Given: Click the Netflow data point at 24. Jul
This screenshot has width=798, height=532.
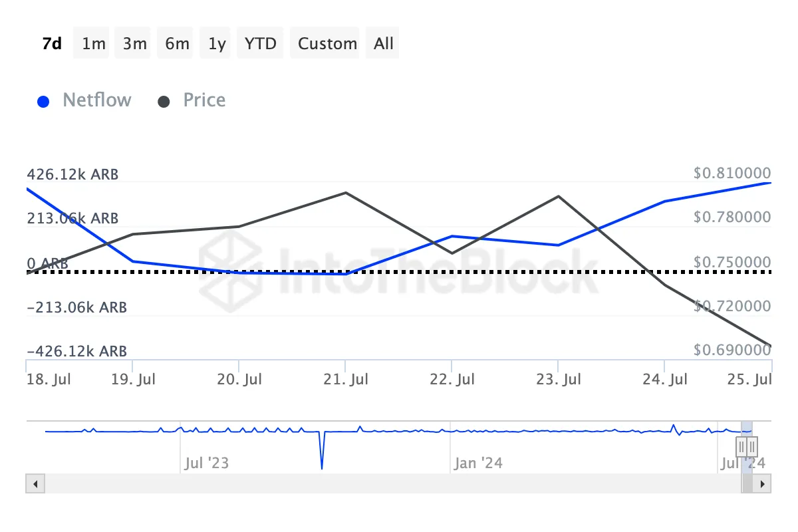Looking at the screenshot, I should click(x=665, y=201).
